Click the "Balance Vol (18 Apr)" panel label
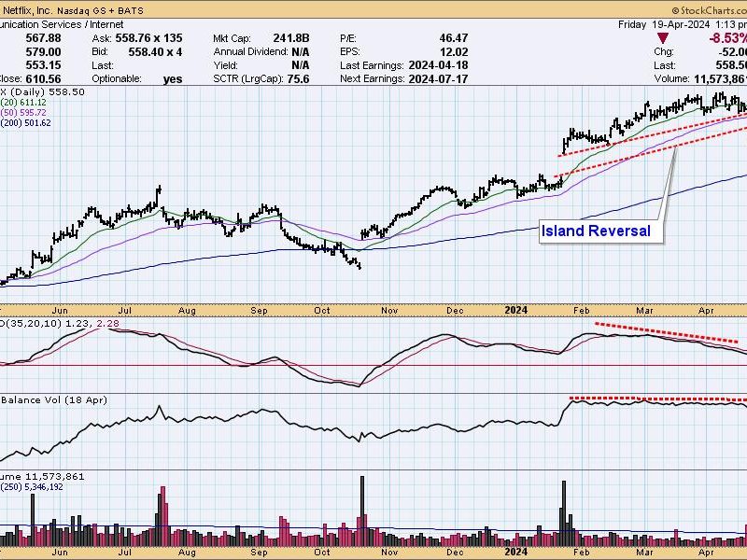747x560 pixels. 54,400
